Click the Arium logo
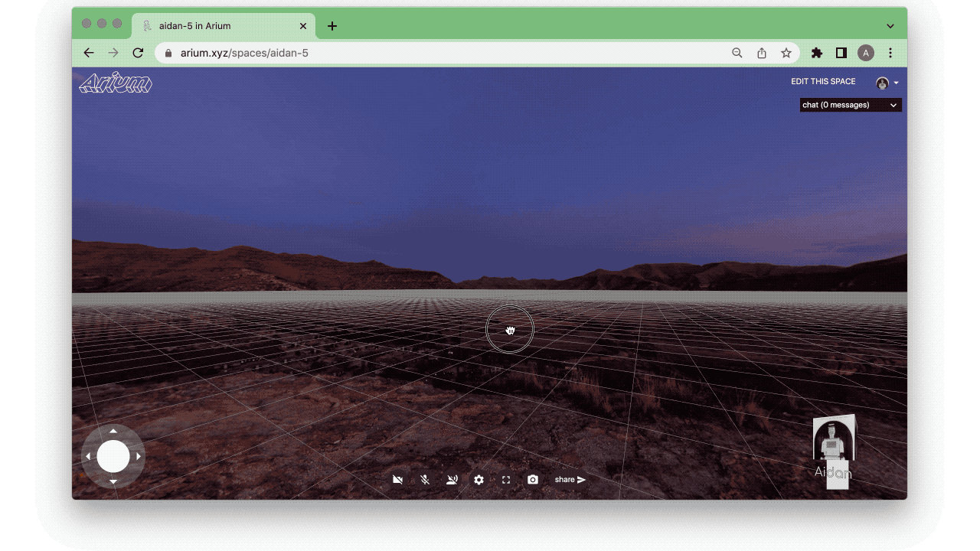Image resolution: width=980 pixels, height=551 pixels. pyautogui.click(x=116, y=83)
